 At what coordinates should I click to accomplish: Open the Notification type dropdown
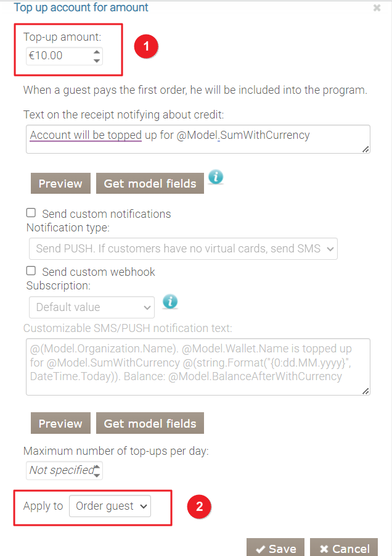183,249
